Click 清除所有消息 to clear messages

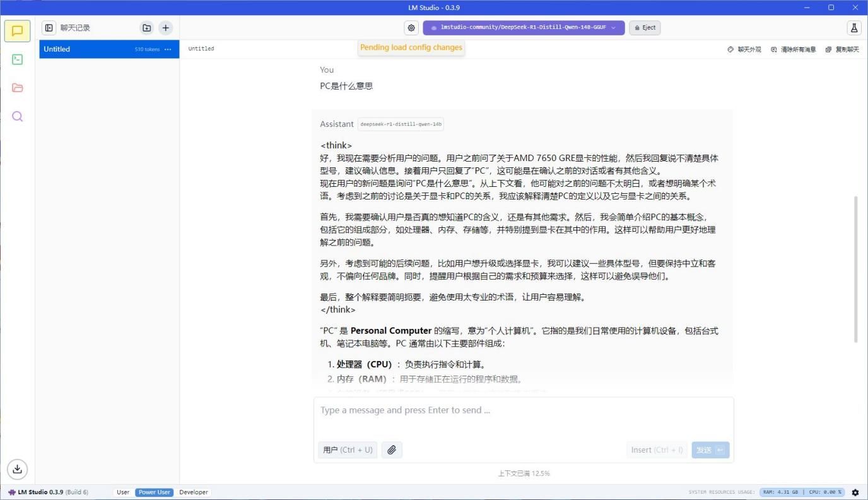pyautogui.click(x=794, y=49)
